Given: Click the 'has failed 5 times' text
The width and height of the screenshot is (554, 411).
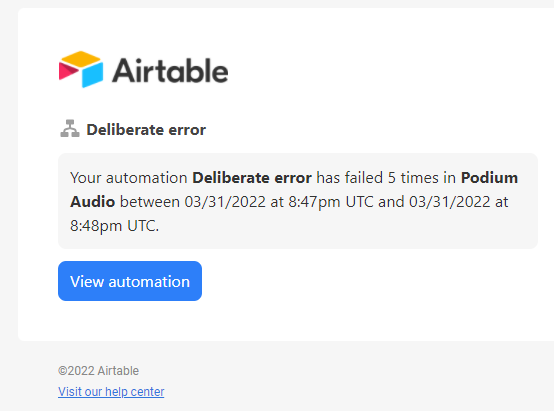Looking at the screenshot, I should (386, 178).
